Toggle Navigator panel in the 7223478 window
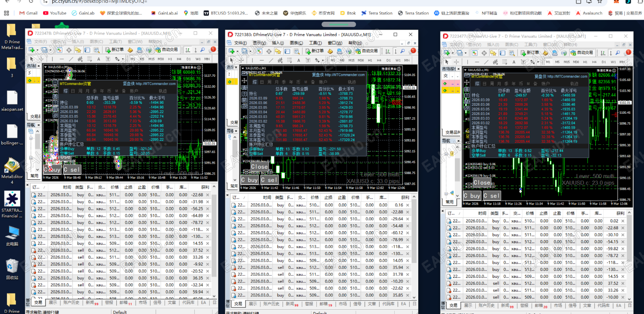Image resolution: width=644 pixels, height=314 pixels. [x=78, y=50]
